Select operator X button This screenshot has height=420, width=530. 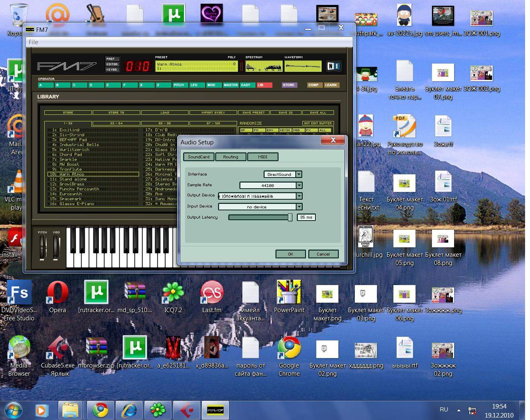[x=146, y=85]
